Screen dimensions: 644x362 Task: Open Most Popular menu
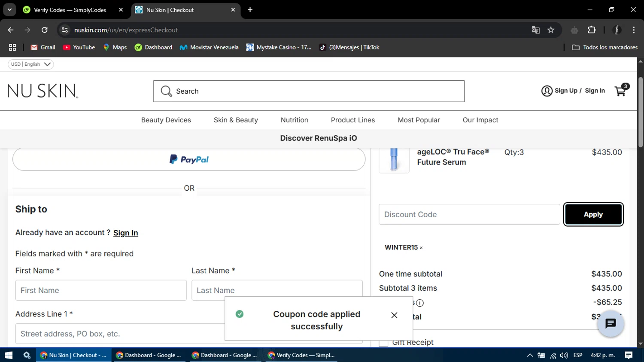click(x=419, y=120)
